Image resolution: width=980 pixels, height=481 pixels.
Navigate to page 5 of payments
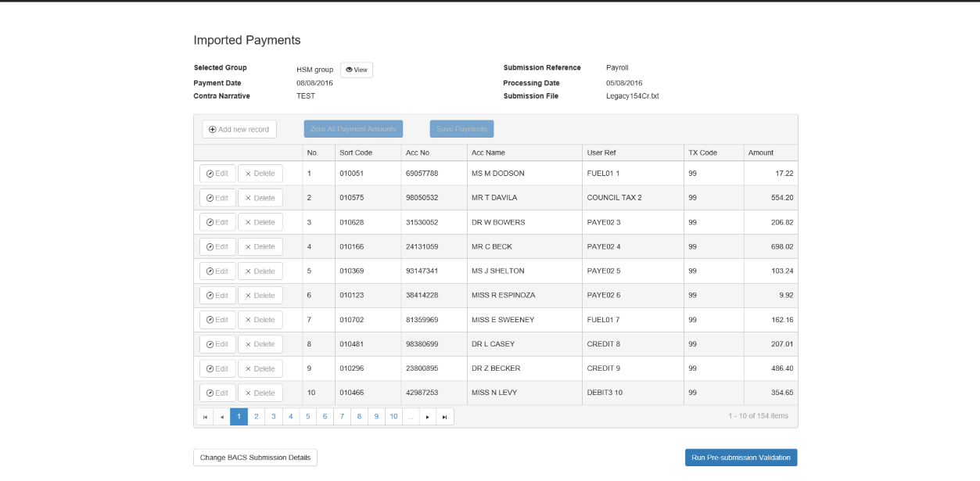(307, 416)
